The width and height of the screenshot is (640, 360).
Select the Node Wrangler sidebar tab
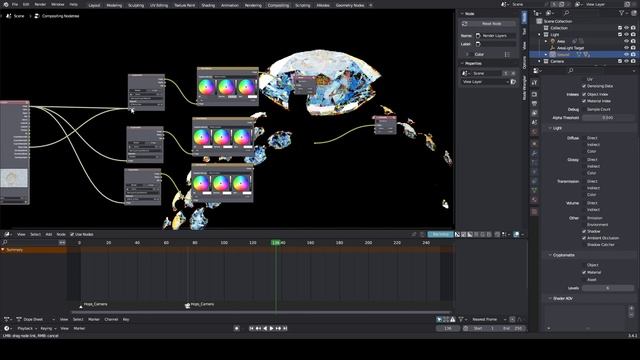pos(524,88)
